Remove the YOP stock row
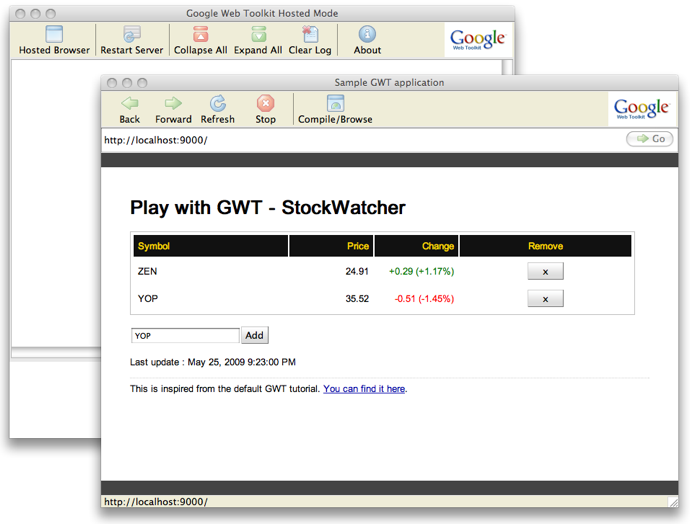 point(545,298)
